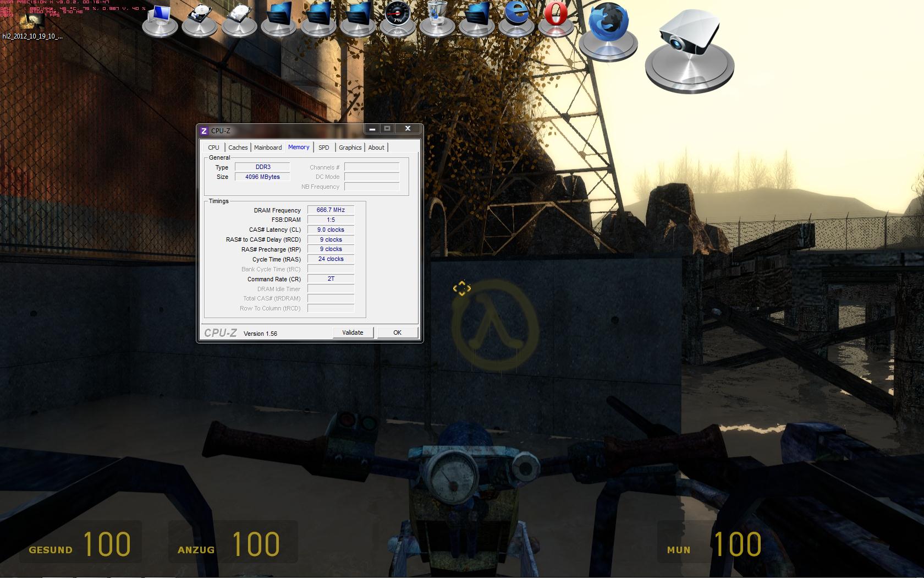This screenshot has width=924, height=578.
Task: Switch to the CPU tab
Action: pos(213,148)
